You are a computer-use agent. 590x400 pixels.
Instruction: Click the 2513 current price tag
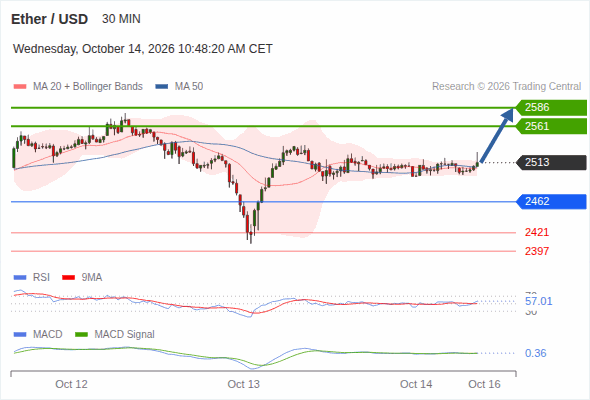pyautogui.click(x=551, y=163)
